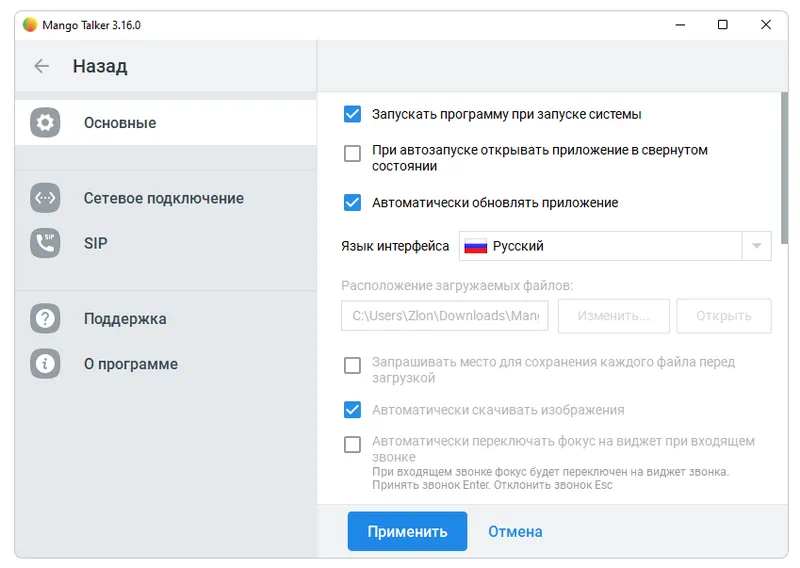800x568 pixels.
Task: Toggle Автоматически скачивать изображения checkbox
Action: (x=352, y=409)
